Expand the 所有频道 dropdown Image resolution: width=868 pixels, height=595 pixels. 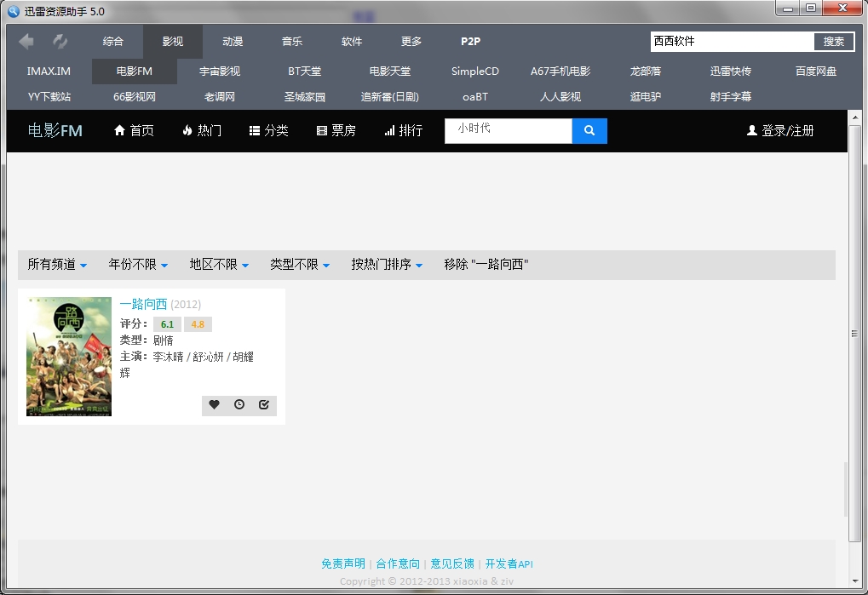click(57, 265)
